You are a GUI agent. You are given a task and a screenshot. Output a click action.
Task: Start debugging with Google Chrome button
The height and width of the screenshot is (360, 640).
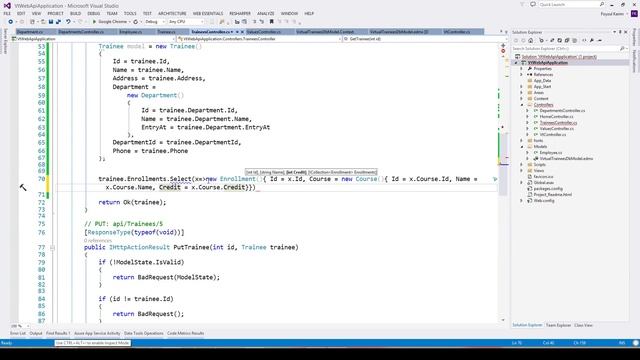point(109,22)
